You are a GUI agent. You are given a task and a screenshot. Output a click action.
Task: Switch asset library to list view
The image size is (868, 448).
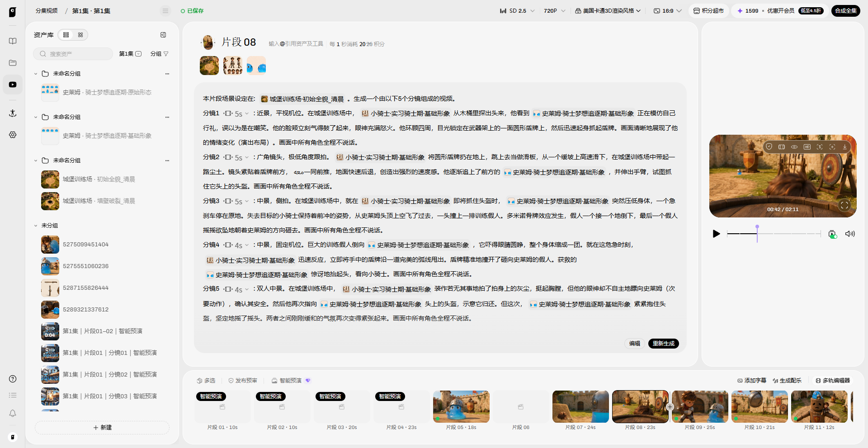(x=66, y=35)
